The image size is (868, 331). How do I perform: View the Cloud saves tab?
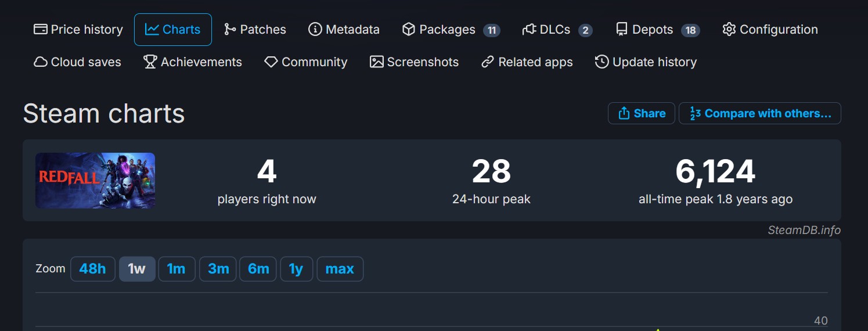78,62
